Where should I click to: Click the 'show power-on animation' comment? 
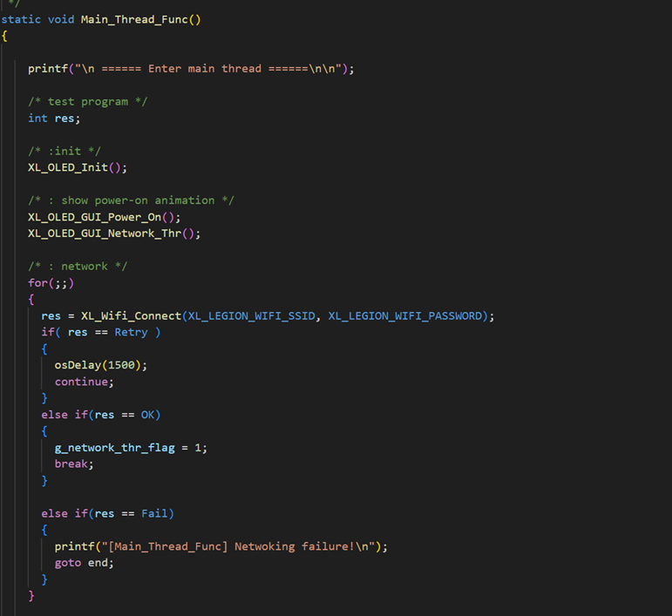[x=131, y=200]
